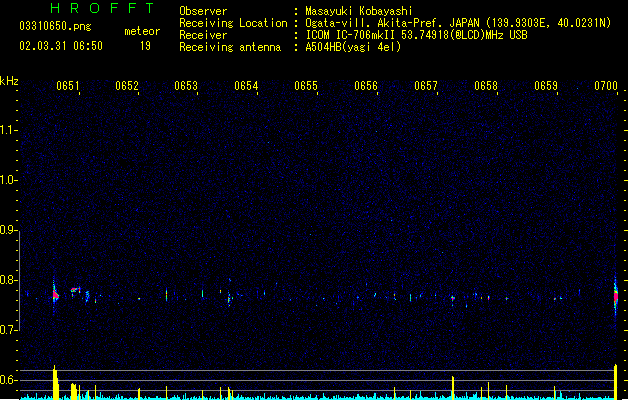Image resolution: width=629 pixels, height=400 pixels.
Task: Click the 0700 time axis marker
Action: [x=606, y=86]
